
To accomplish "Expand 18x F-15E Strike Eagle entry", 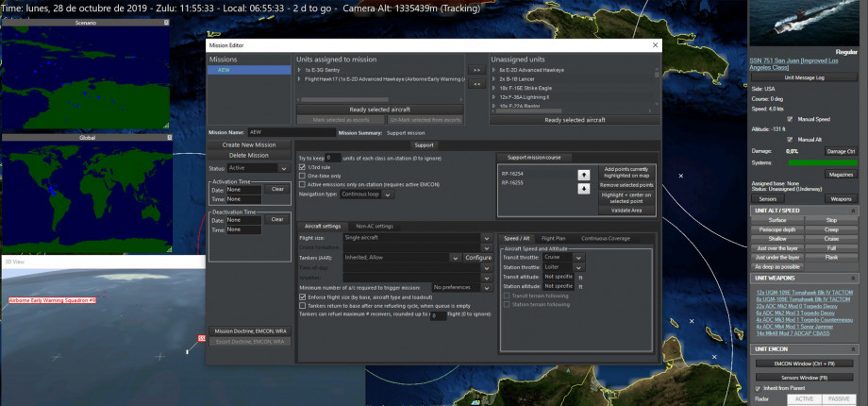I will (494, 88).
